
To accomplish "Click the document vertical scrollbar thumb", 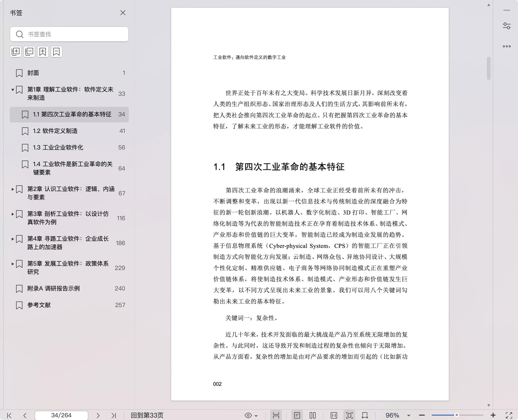I will click(488, 68).
